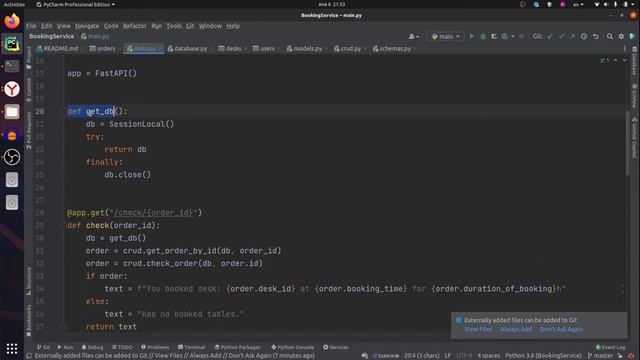Screen dimensions: 640x360
Task: Click the BookingService breadcrumb
Action: click(51, 36)
